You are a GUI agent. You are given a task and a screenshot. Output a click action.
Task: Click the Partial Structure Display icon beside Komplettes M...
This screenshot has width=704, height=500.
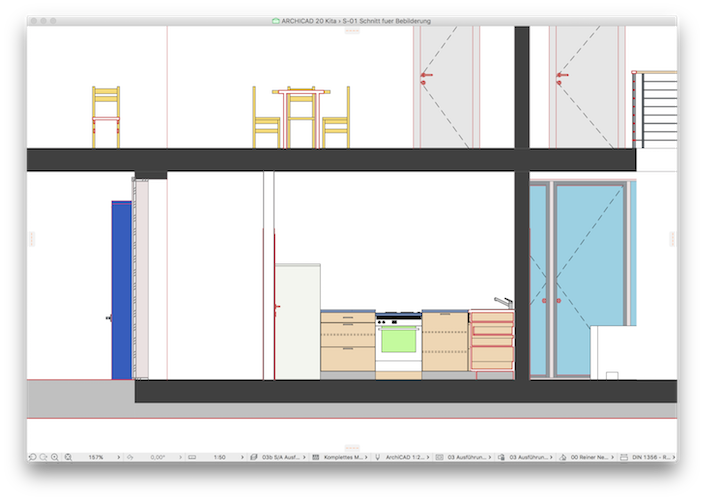(x=316, y=457)
